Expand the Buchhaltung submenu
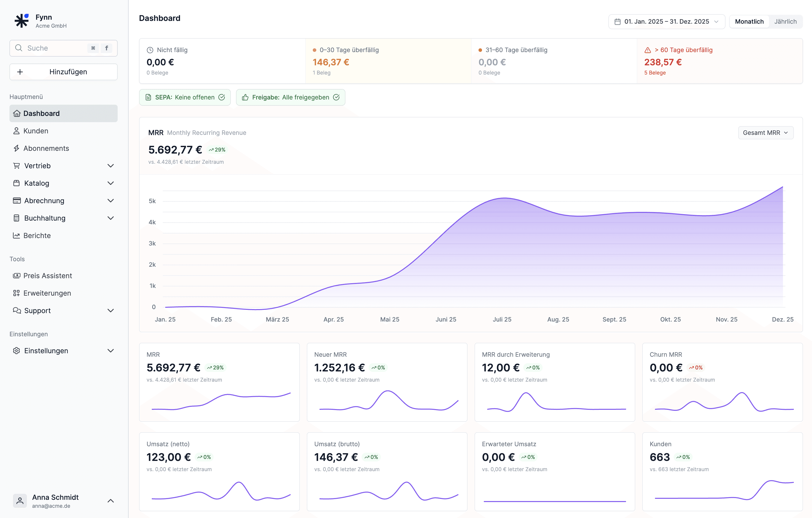The width and height of the screenshot is (812, 518). pos(110,218)
